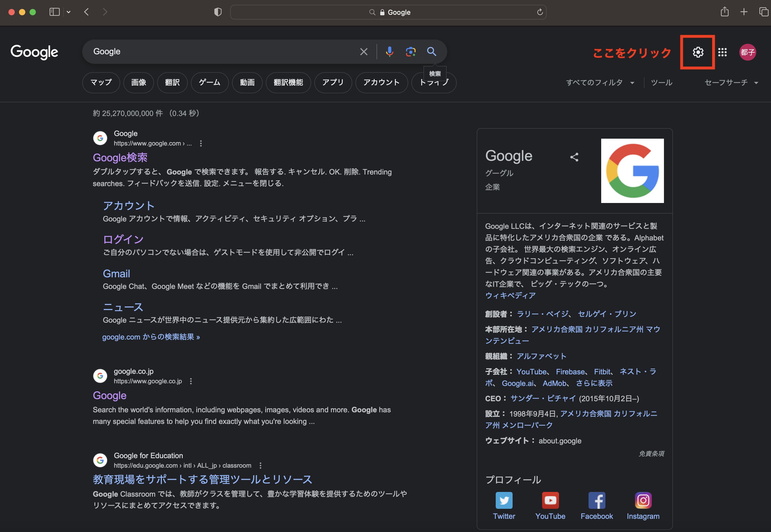The width and height of the screenshot is (771, 532).
Task: Open セーフサーチ dropdown
Action: click(731, 82)
